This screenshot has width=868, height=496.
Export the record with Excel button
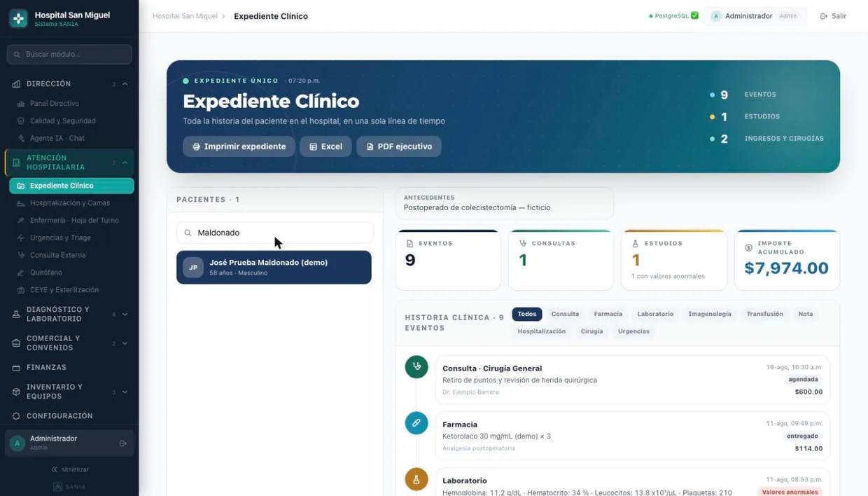325,146
